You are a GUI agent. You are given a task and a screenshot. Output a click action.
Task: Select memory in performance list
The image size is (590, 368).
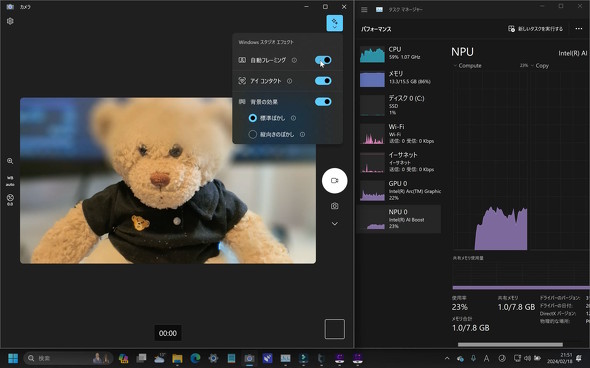399,78
